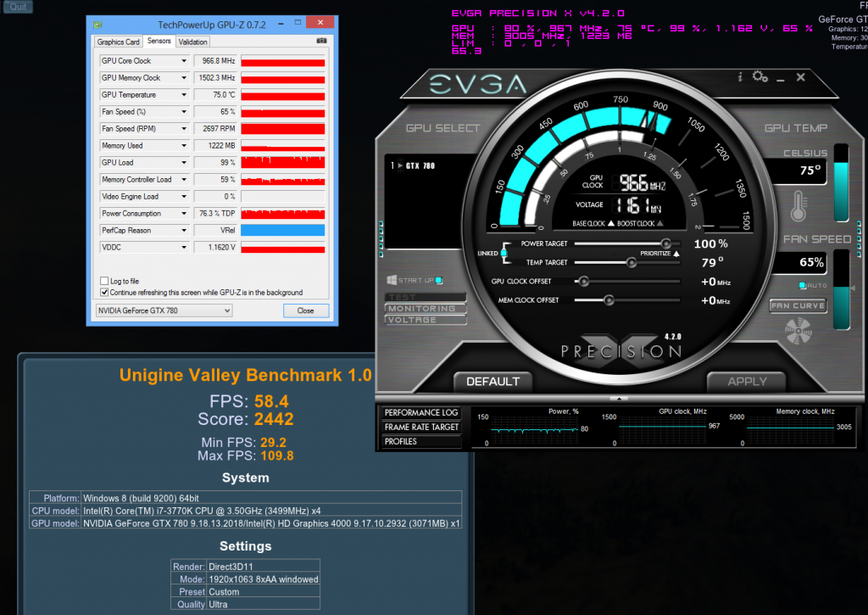868x615 pixels.
Task: Click the thermometer icon under GPU Temp
Action: click(798, 206)
